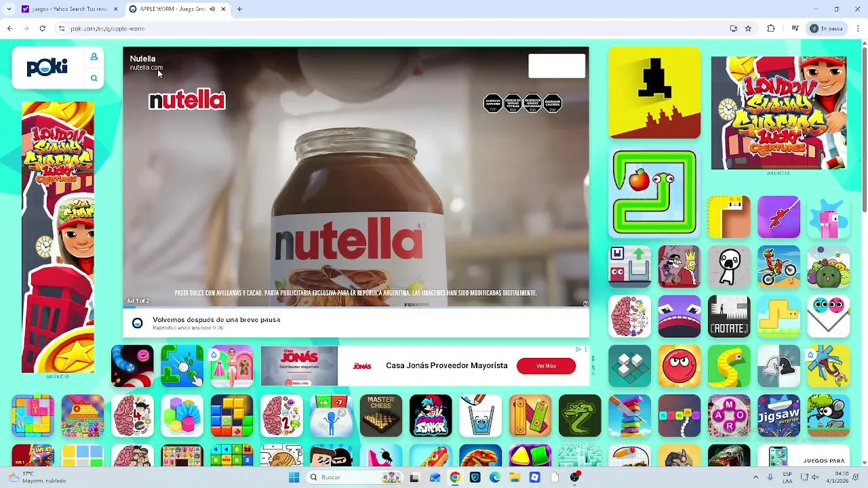This screenshot has width=868, height=488.
Task: Open the ad info icon on Casa Jonás banner
Action: (578, 350)
